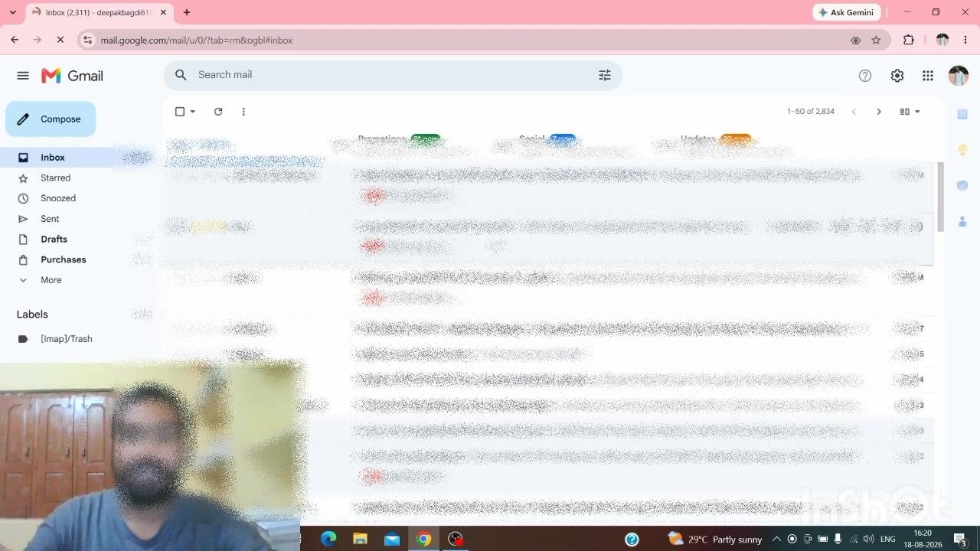
Task: Click the Gmail logo
Action: click(72, 76)
